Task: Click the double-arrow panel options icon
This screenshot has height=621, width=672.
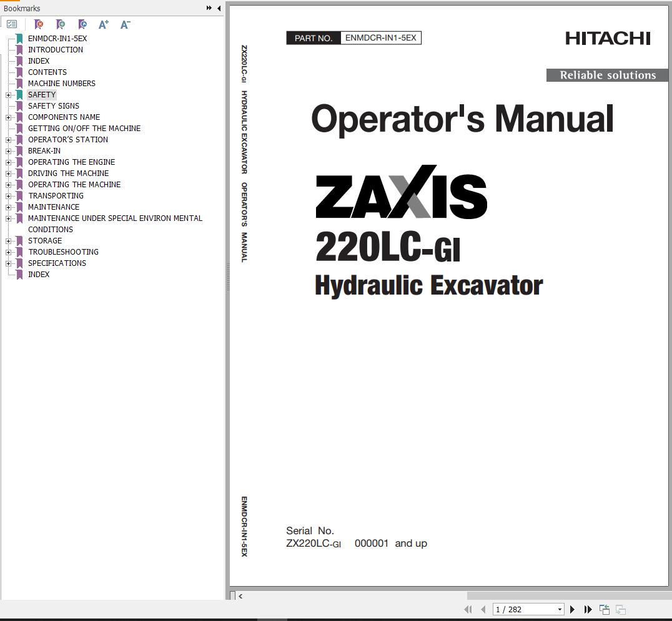Action: point(209,8)
